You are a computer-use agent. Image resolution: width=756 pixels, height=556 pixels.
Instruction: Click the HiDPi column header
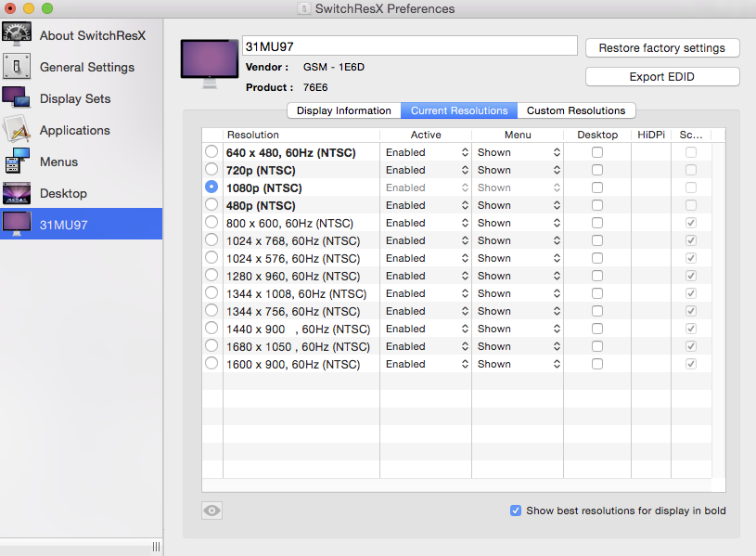(651, 135)
